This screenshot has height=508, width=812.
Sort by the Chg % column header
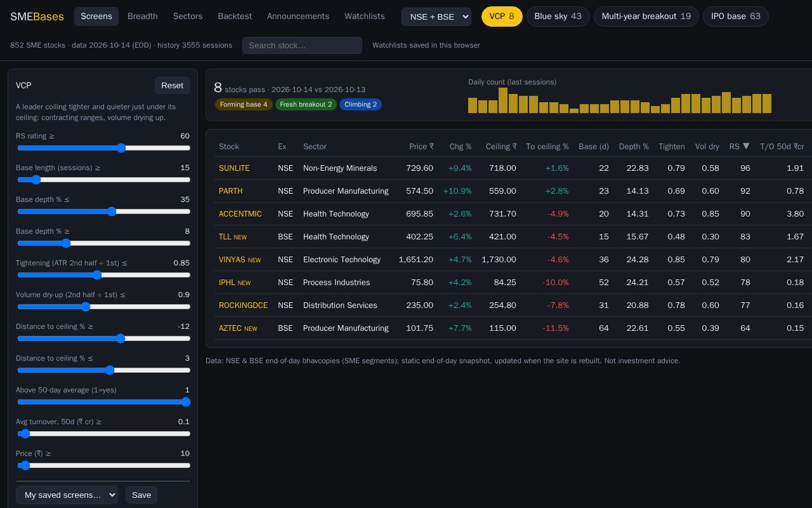pyautogui.click(x=461, y=147)
